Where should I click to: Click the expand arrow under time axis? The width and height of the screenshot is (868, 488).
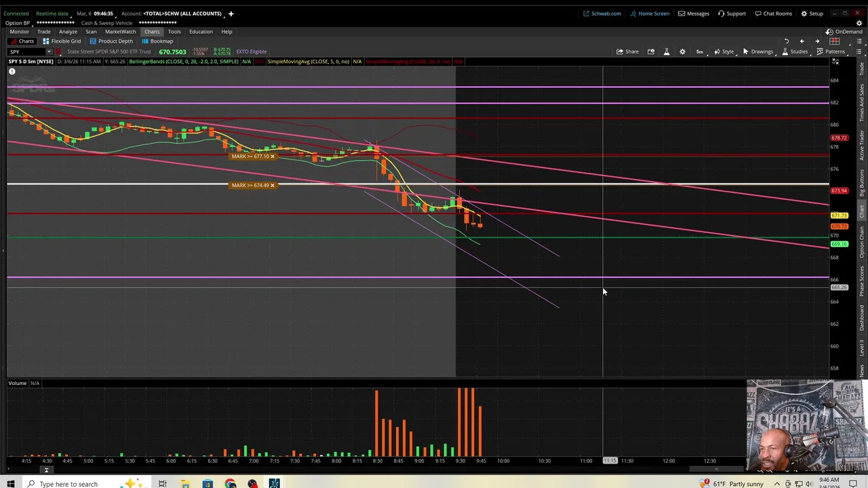pyautogui.click(x=46, y=470)
